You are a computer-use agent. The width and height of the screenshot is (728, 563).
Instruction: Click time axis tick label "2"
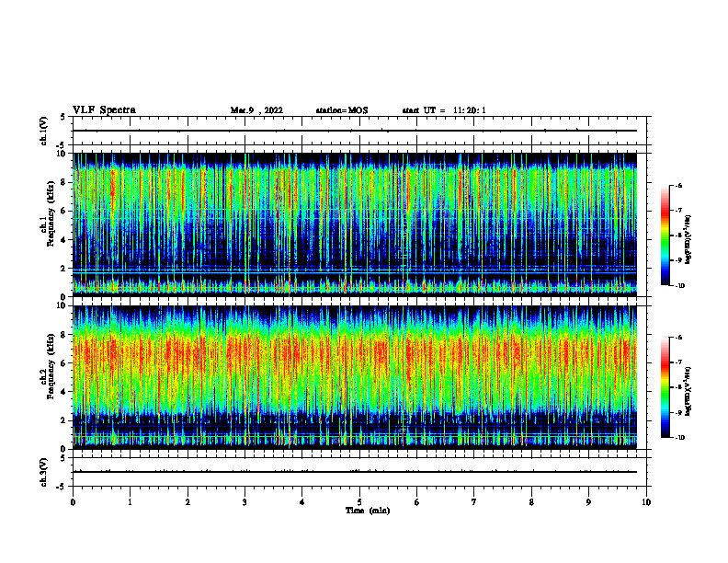coord(188,502)
